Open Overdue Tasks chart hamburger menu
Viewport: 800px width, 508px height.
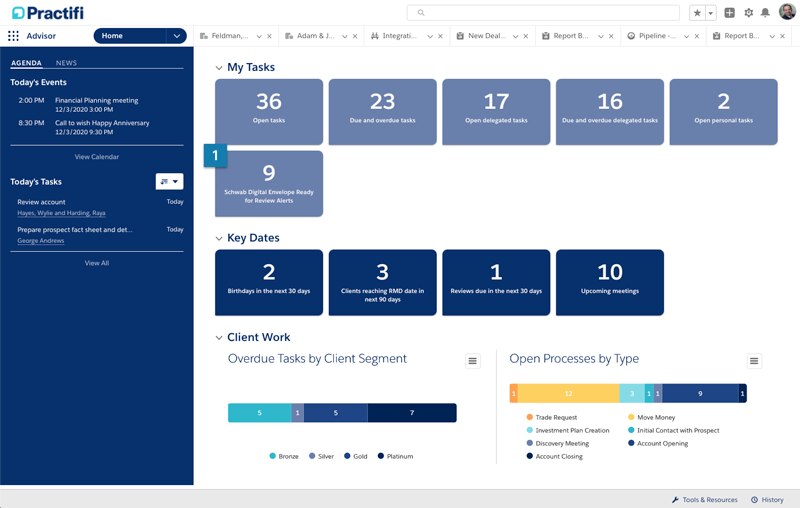click(x=473, y=361)
